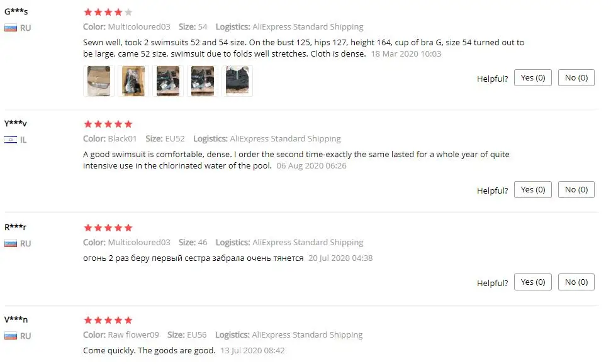Click the four-star rating on G***s review
The width and height of the screenshot is (611, 364).
(x=108, y=13)
